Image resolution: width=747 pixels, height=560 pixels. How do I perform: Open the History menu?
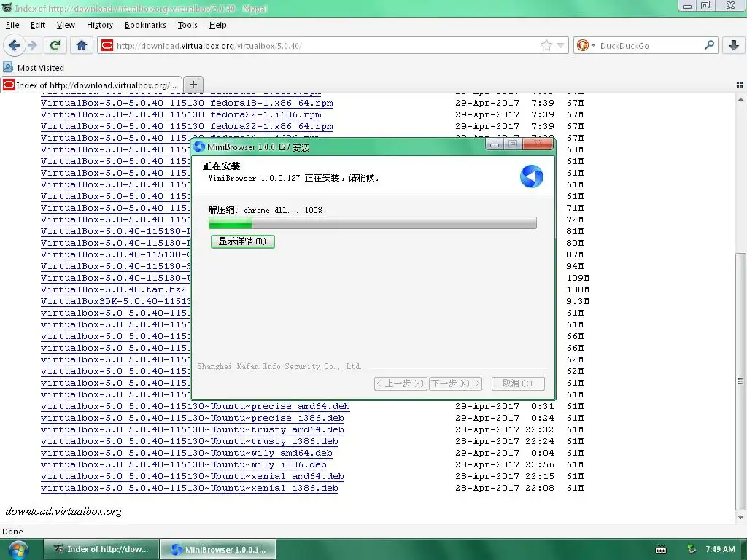pyautogui.click(x=99, y=25)
